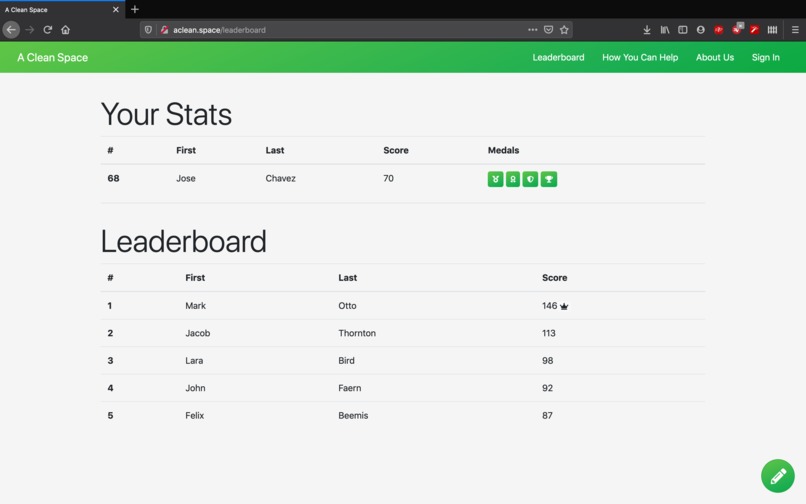Save page to Pocket icon
The image size is (806, 504).
[x=548, y=30]
